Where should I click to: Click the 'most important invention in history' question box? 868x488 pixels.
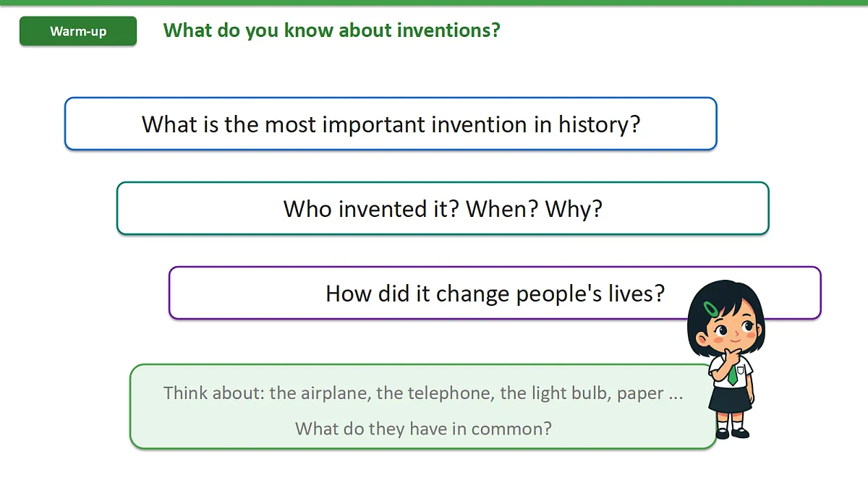coord(391,124)
